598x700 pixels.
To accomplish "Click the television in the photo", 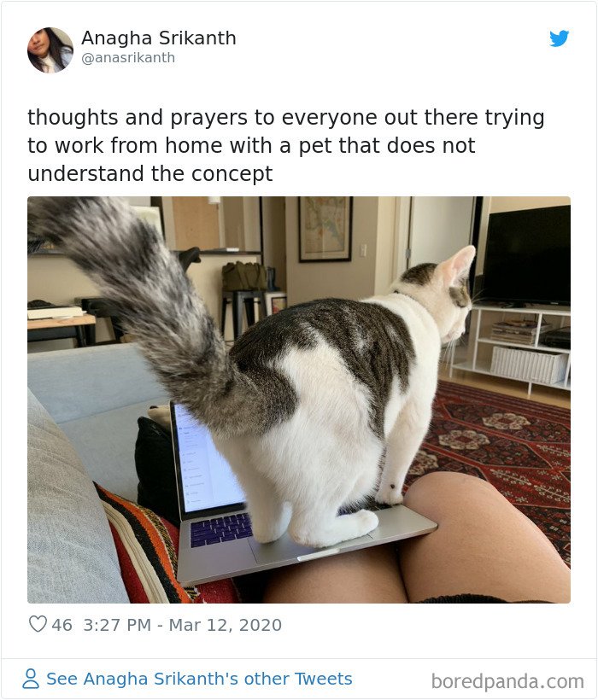I will 526,254.
